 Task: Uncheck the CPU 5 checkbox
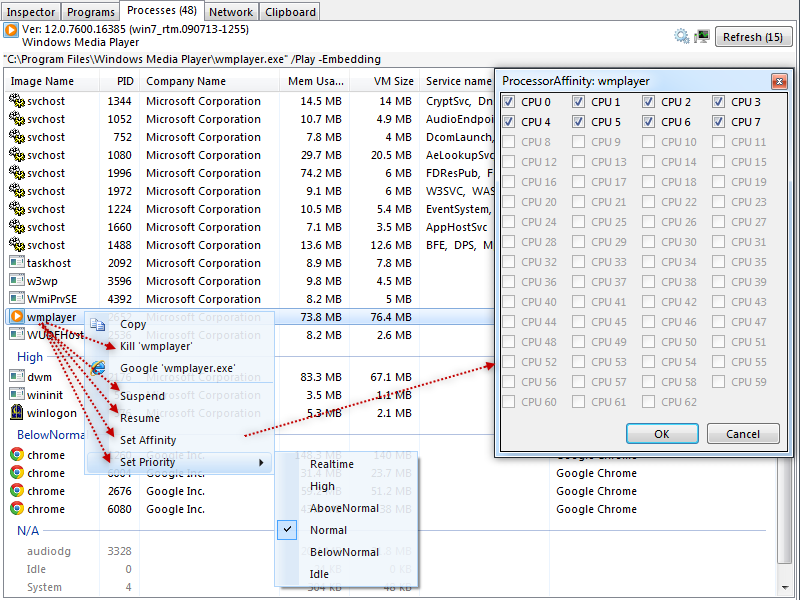tap(579, 121)
